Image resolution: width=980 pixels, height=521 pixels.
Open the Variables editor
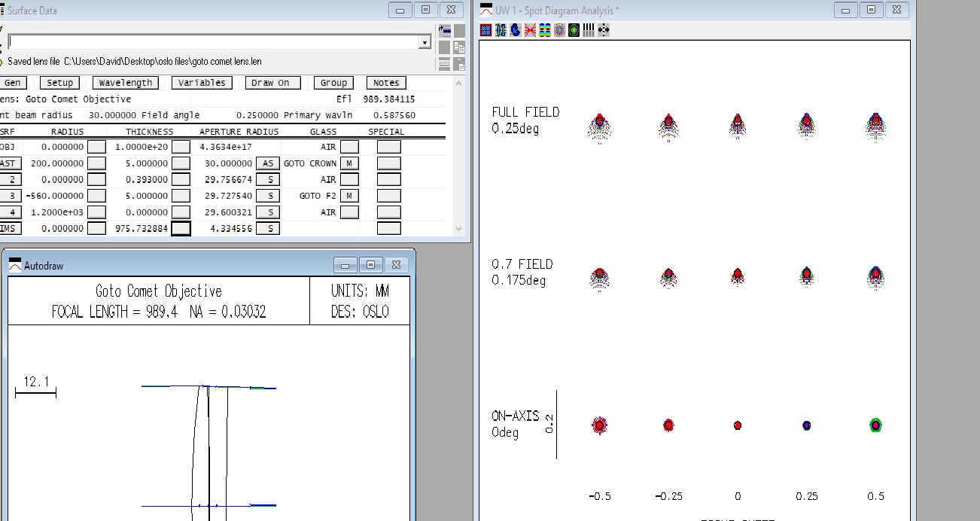(x=202, y=83)
